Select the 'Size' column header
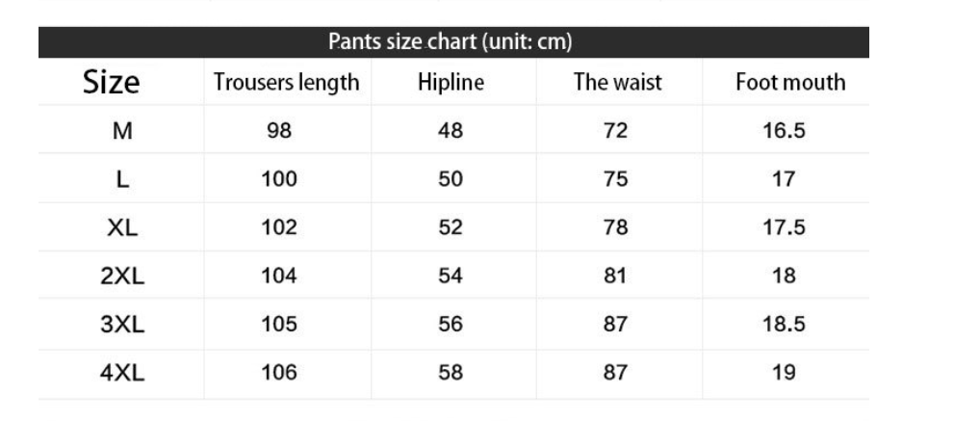 click(x=112, y=83)
